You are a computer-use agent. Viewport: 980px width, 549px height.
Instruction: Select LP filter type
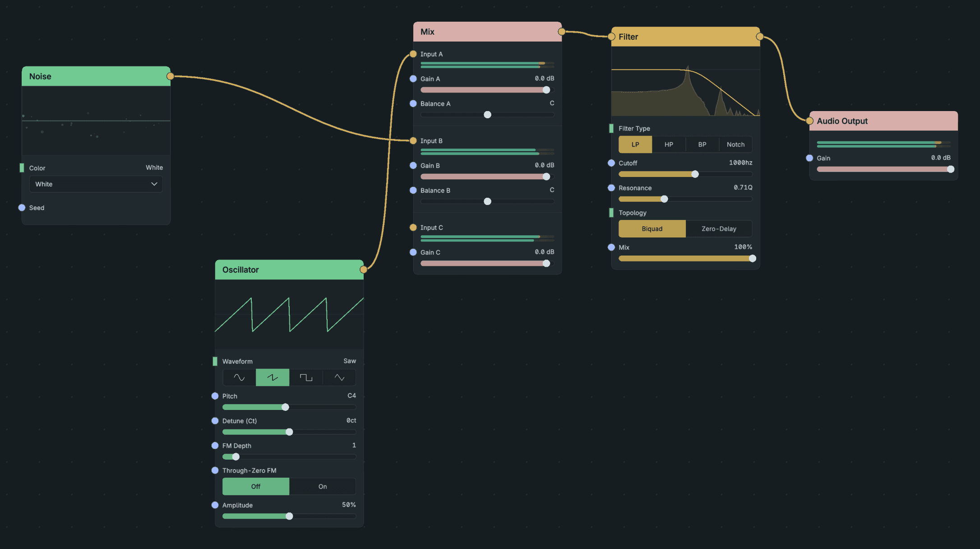(x=635, y=144)
